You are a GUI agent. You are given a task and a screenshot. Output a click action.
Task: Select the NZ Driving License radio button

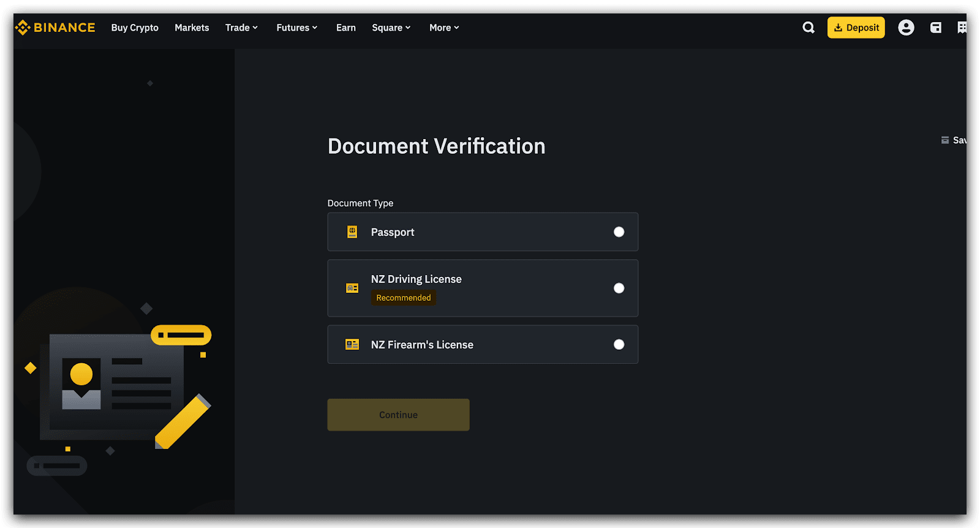619,288
